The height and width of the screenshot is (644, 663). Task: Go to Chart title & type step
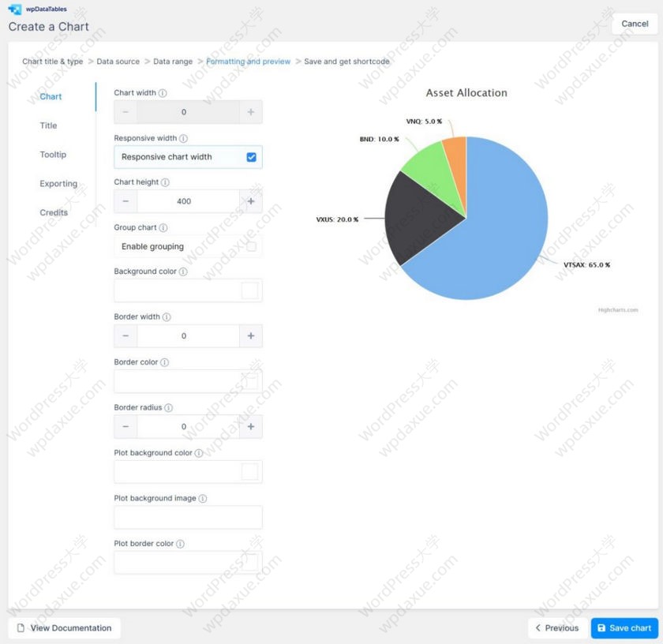tap(52, 62)
